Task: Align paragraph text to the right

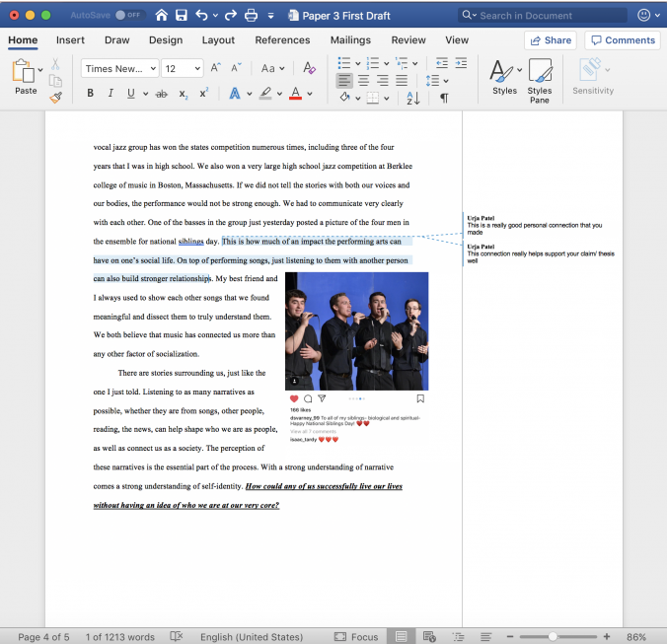Action: pyautogui.click(x=383, y=80)
